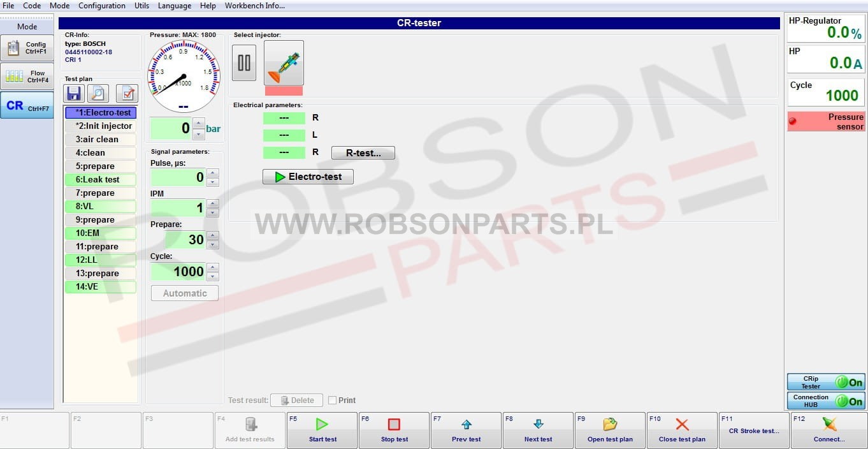
Task: Open the Utils menu
Action: coord(141,6)
